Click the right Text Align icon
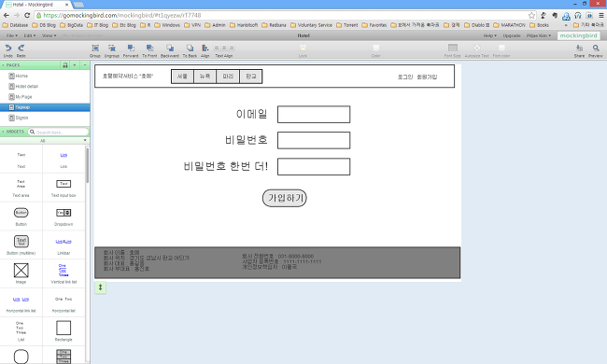 (231, 48)
